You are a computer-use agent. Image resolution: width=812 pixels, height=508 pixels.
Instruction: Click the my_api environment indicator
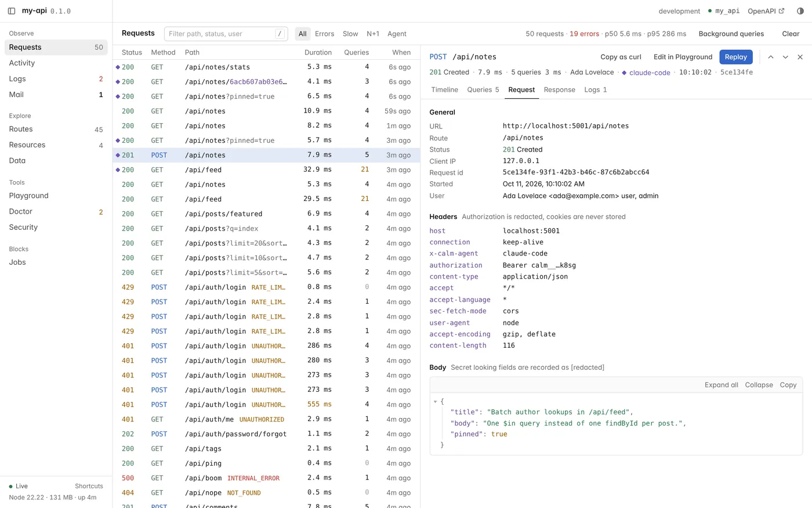click(x=724, y=11)
